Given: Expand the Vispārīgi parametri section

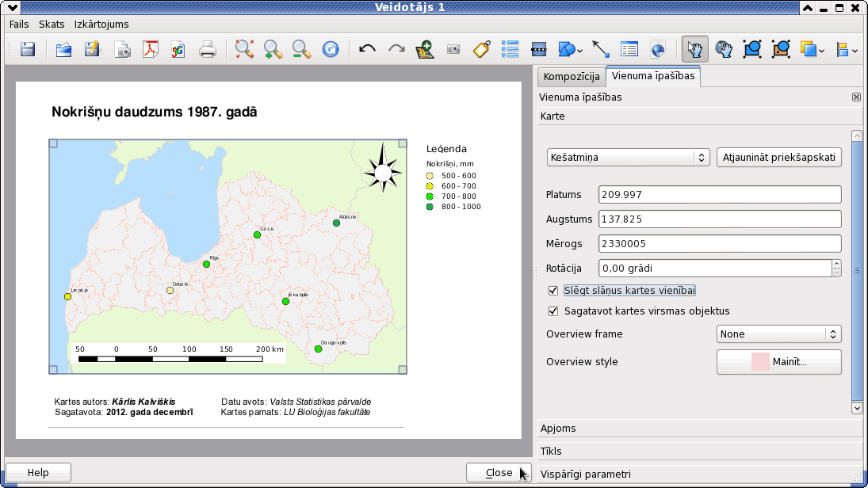Looking at the screenshot, I should pyautogui.click(x=700, y=475).
